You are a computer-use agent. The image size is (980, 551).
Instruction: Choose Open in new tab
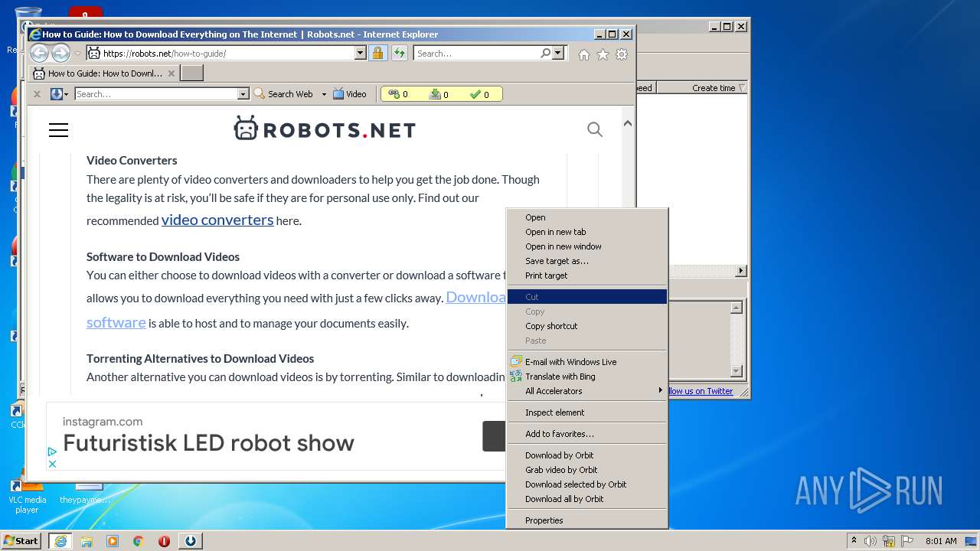point(587,232)
